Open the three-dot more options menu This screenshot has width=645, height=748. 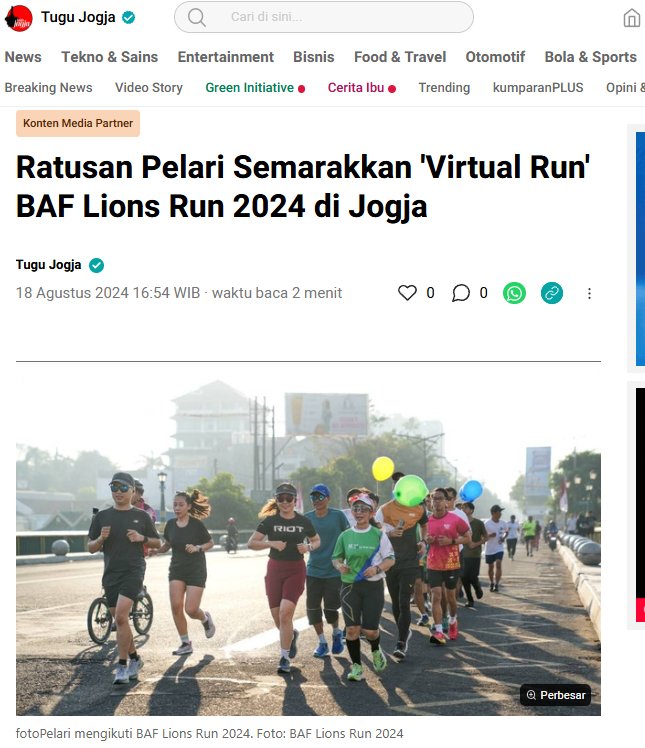click(x=589, y=293)
